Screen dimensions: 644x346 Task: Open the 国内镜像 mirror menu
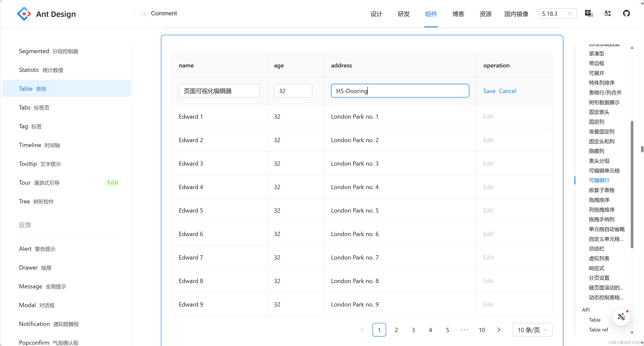516,14
